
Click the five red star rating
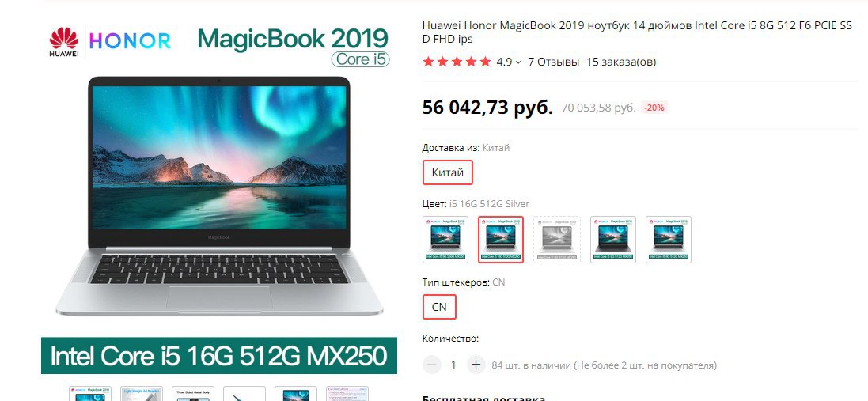tap(457, 62)
